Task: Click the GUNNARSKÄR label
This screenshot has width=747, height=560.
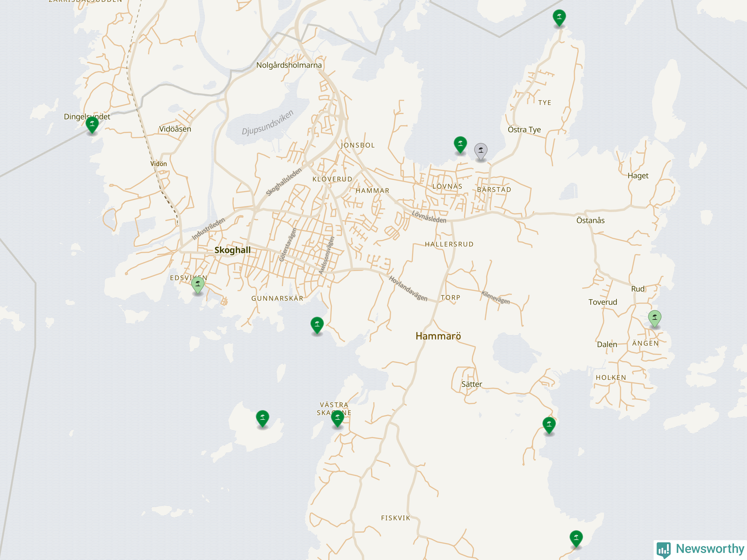Action: (277, 298)
